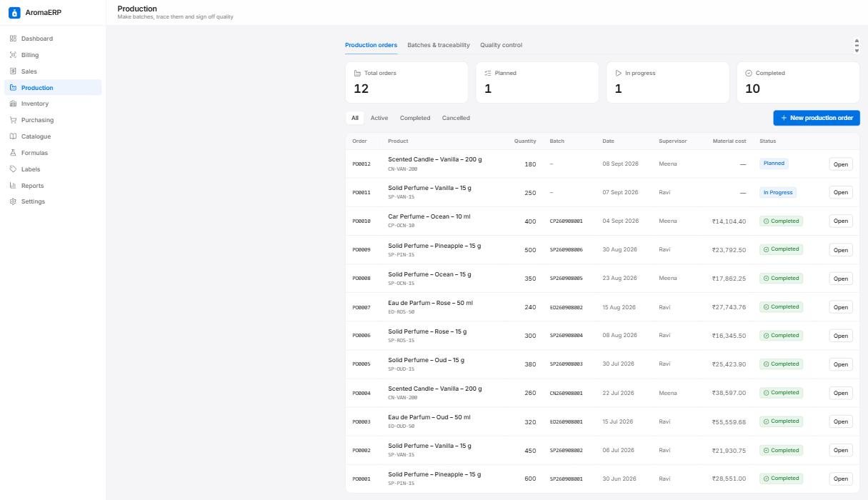
Task: Create a New production order
Action: (817, 118)
